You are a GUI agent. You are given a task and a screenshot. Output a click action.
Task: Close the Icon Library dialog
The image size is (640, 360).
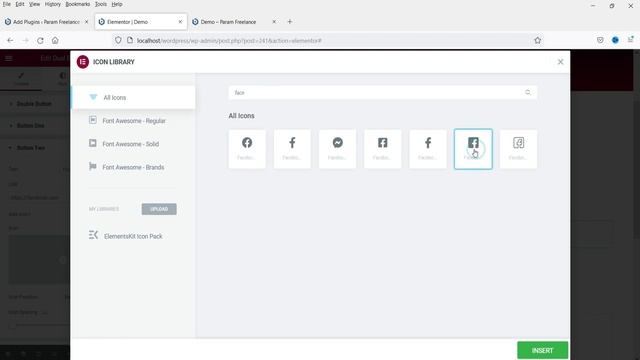point(560,62)
